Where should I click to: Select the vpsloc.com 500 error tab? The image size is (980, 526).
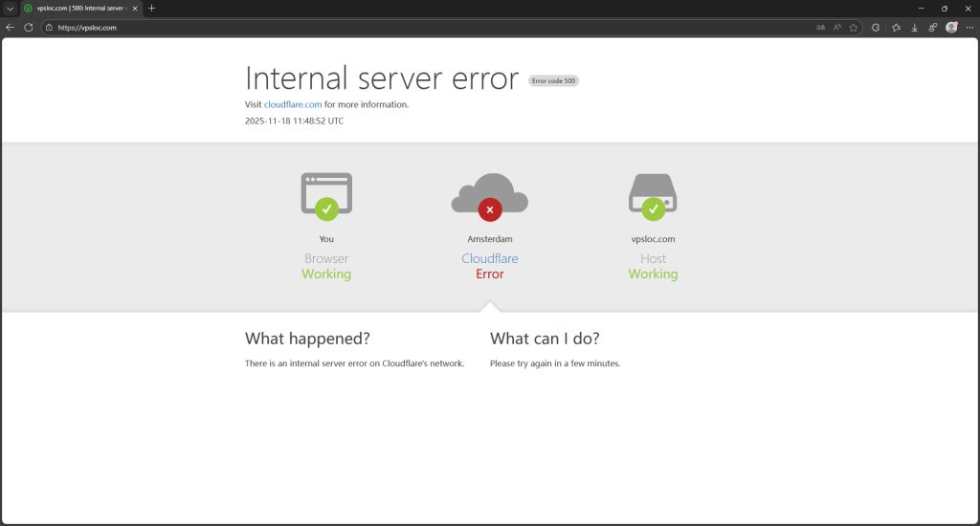click(x=80, y=8)
